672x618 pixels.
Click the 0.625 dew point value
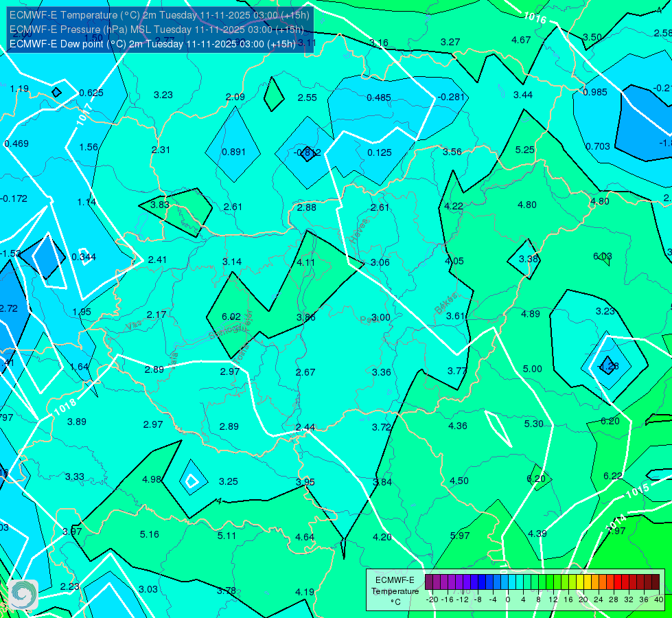point(91,93)
